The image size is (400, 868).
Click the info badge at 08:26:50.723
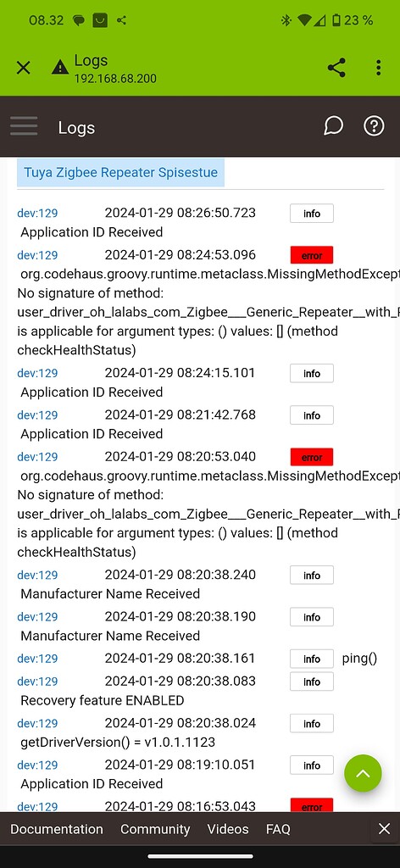312,213
